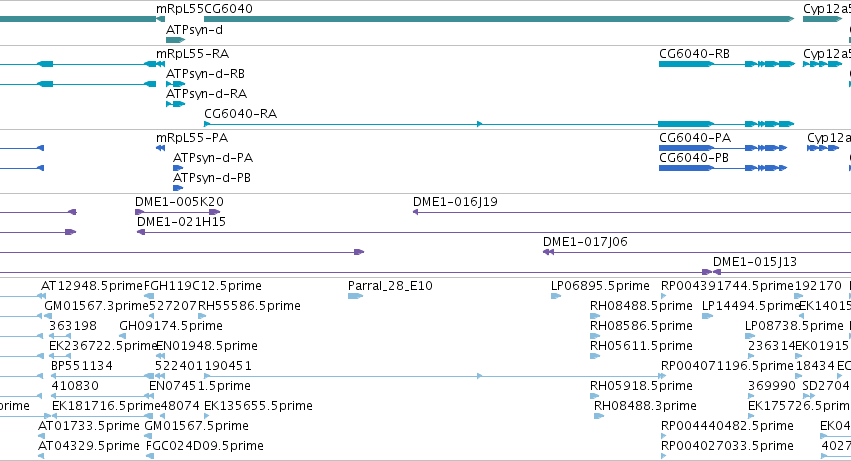The width and height of the screenshot is (851, 461).
Task: Select the CG6040-RB transcript's thick exon block
Action: pos(686,64)
